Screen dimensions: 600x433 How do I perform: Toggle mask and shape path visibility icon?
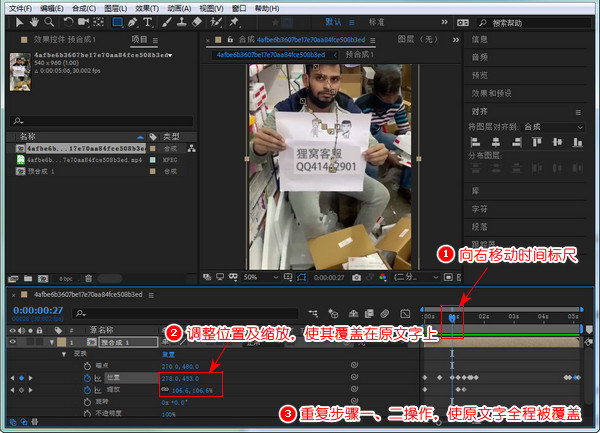[302, 277]
